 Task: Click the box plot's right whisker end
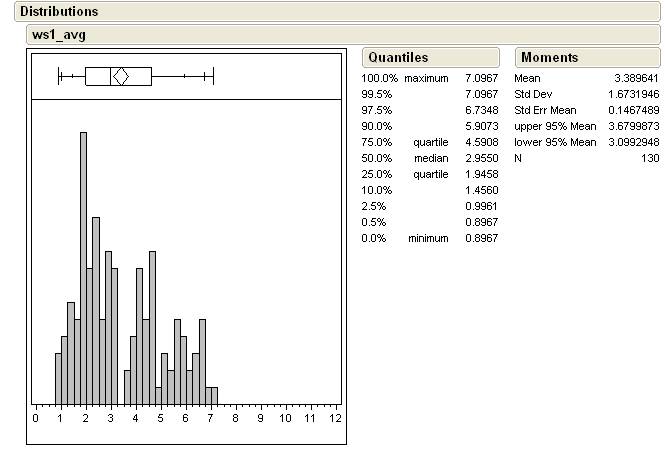(214, 76)
